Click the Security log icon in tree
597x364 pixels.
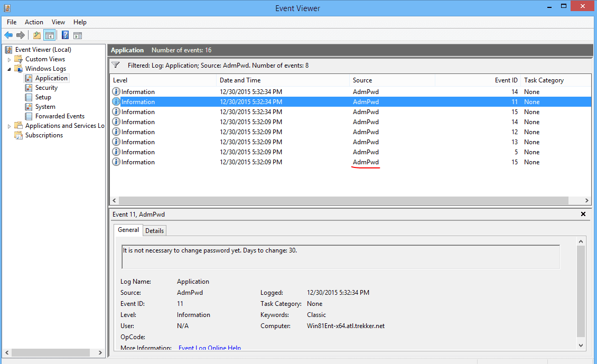pyautogui.click(x=29, y=88)
